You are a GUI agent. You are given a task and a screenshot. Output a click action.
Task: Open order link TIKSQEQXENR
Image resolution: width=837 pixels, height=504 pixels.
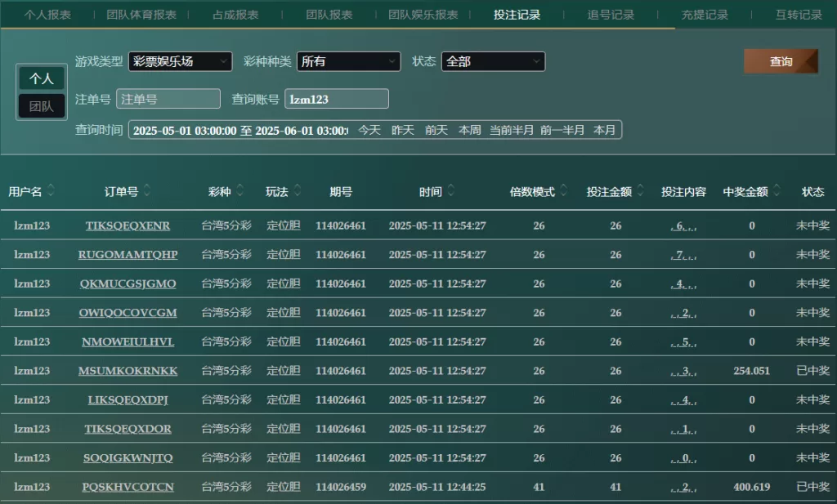coord(128,226)
